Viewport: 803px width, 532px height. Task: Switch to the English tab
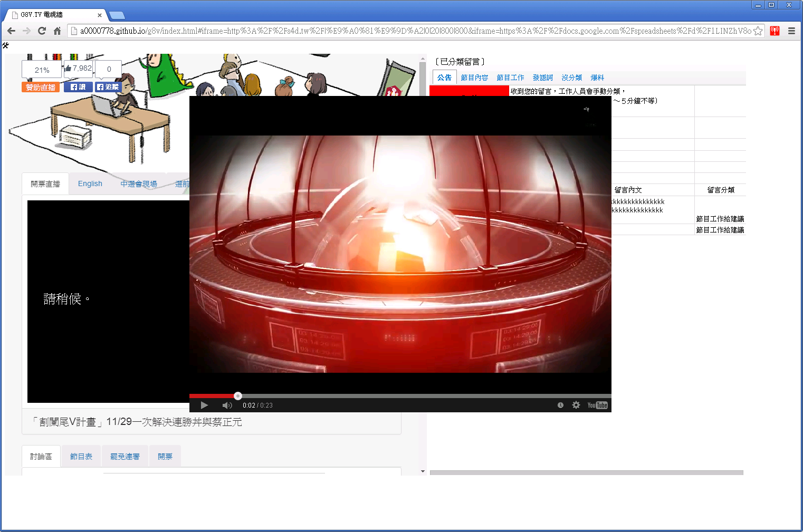coord(90,184)
